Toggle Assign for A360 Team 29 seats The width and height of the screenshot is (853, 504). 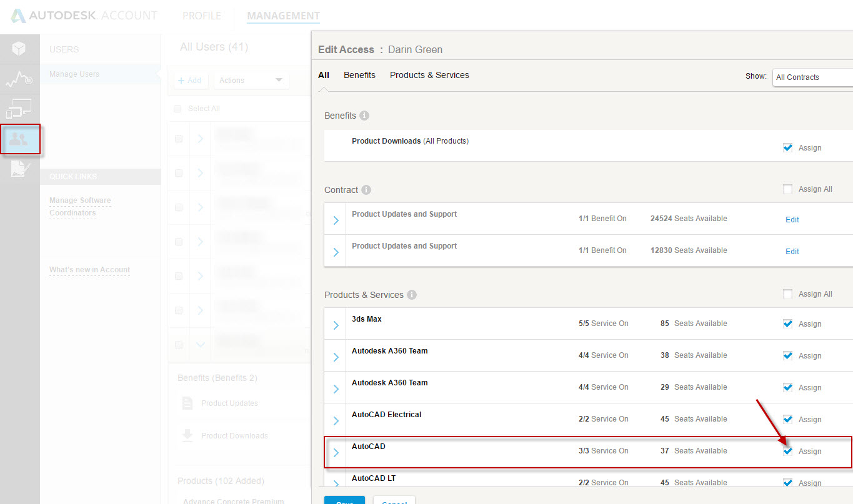point(787,387)
